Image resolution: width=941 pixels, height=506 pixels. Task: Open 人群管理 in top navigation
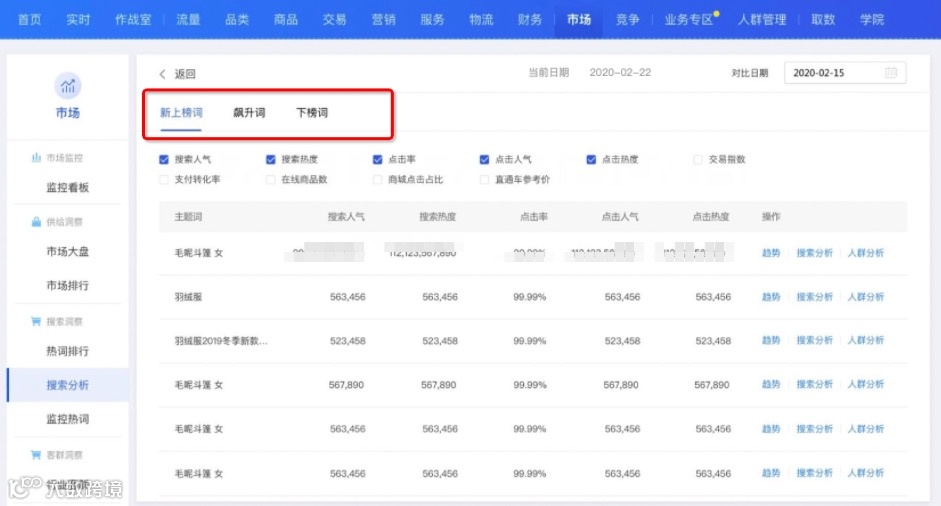click(762, 20)
